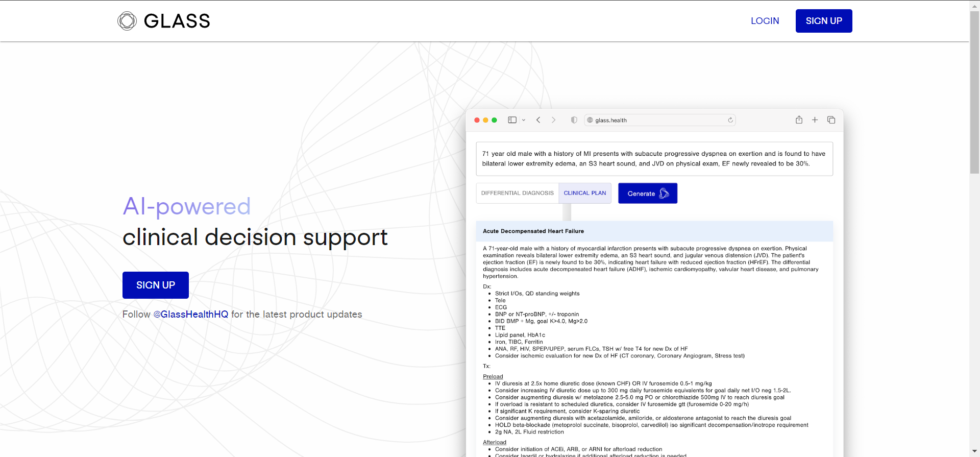
Task: Click the 'clinical decision support' headline
Action: tap(255, 237)
